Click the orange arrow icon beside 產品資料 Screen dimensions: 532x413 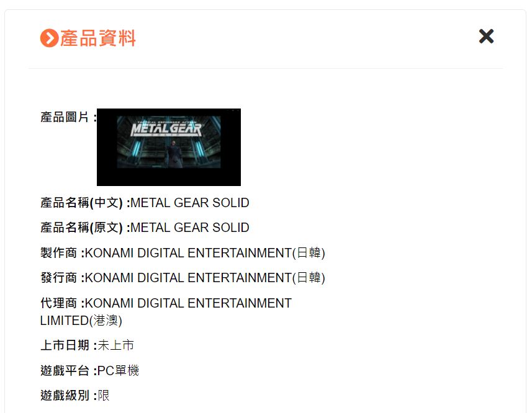pyautogui.click(x=49, y=38)
